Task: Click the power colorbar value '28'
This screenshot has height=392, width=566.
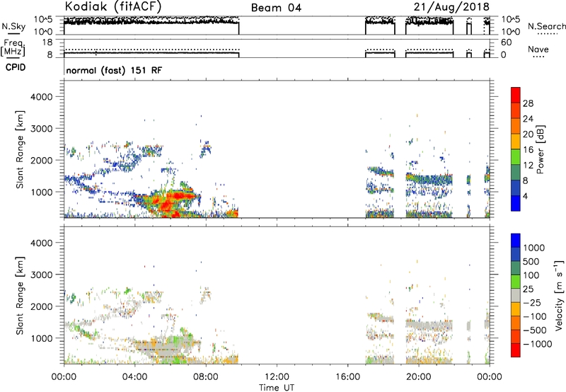Action: click(528, 103)
